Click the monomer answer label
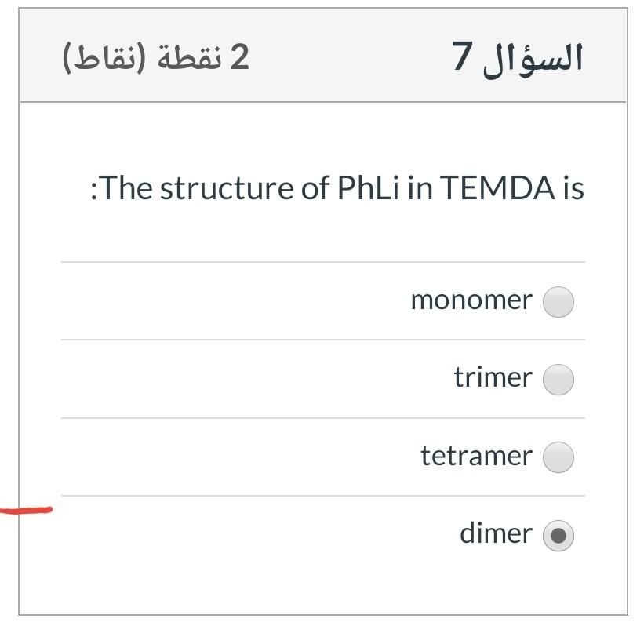The height and width of the screenshot is (644, 644). [x=471, y=300]
